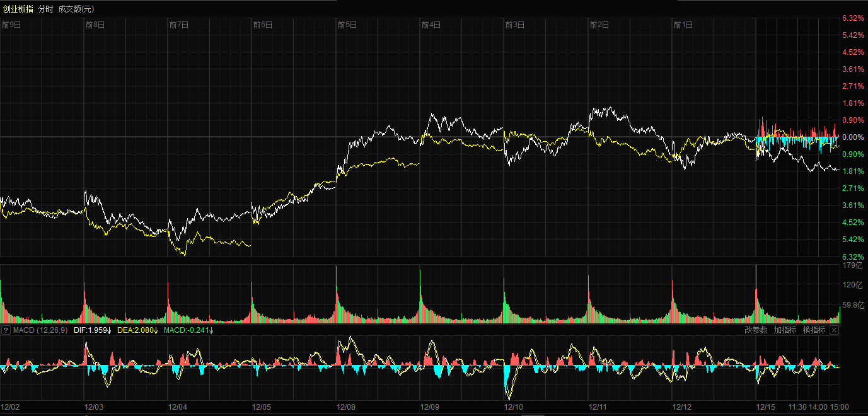The height and width of the screenshot is (416, 868).
Task: Open the 换指标 switch indicator option
Action: pyautogui.click(x=814, y=330)
